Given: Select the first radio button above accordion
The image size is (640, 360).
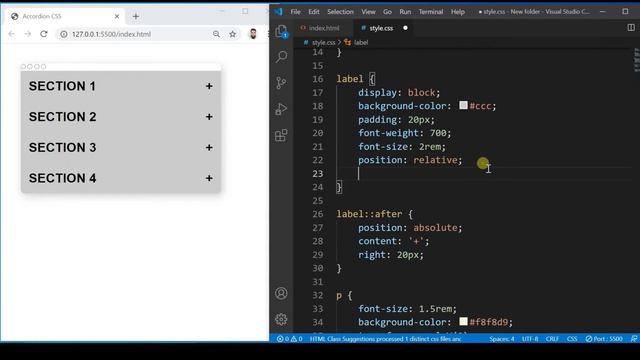Looking at the screenshot, I should click(x=23, y=67).
